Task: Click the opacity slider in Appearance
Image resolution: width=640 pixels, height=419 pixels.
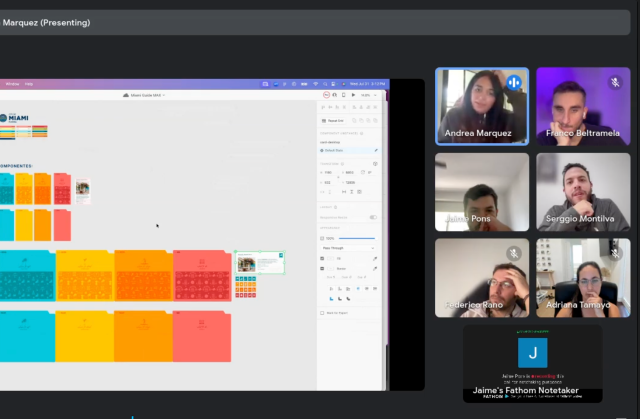Action: pos(357,238)
